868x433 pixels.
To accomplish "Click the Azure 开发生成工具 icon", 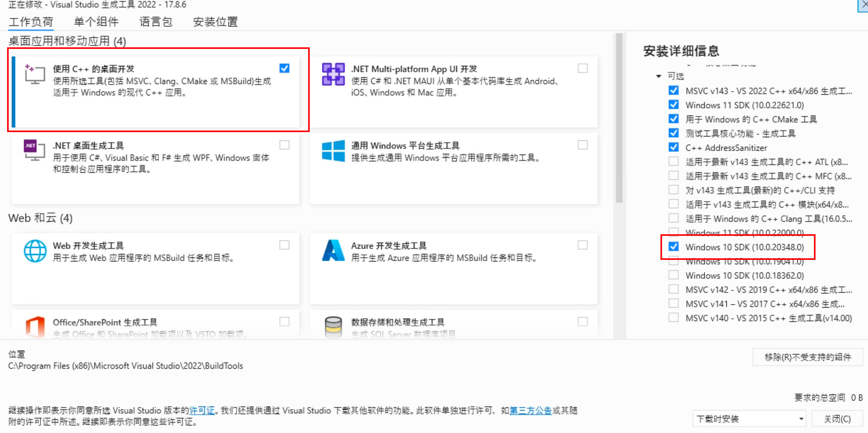I will 333,250.
